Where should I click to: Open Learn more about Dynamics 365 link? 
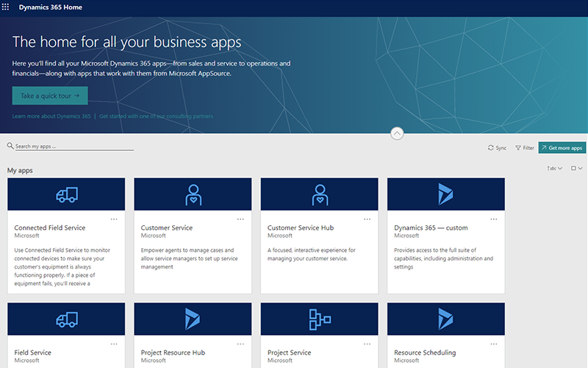[x=51, y=116]
